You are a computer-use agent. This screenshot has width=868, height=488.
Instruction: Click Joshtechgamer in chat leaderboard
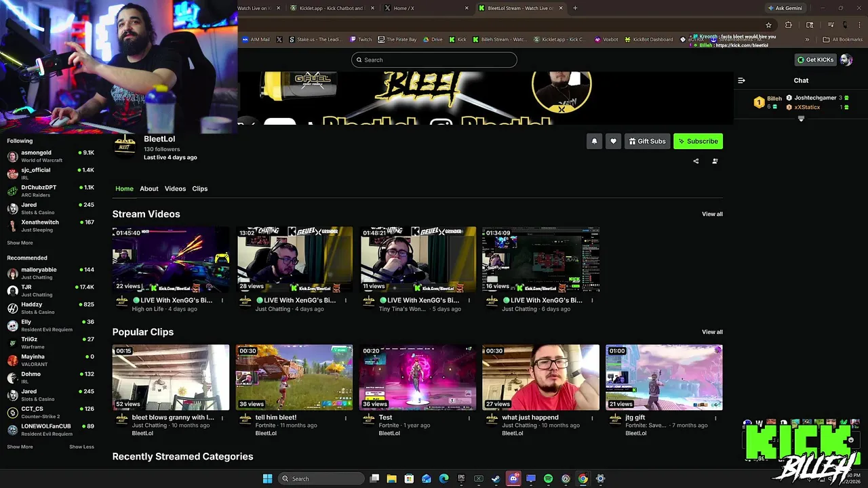[x=815, y=98]
